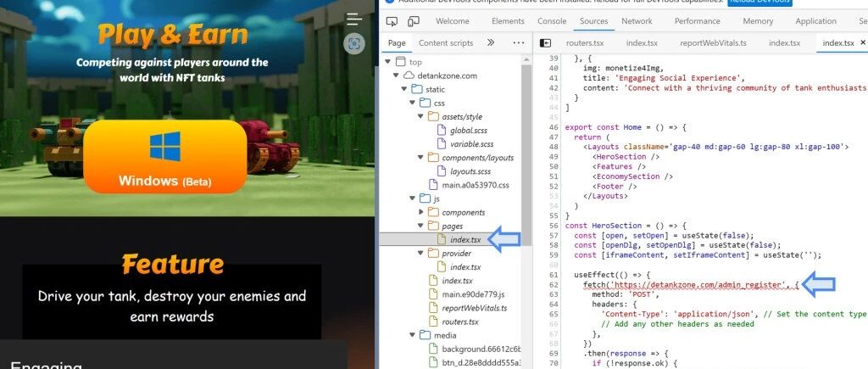Select the Content scripts pane tab

tap(446, 42)
